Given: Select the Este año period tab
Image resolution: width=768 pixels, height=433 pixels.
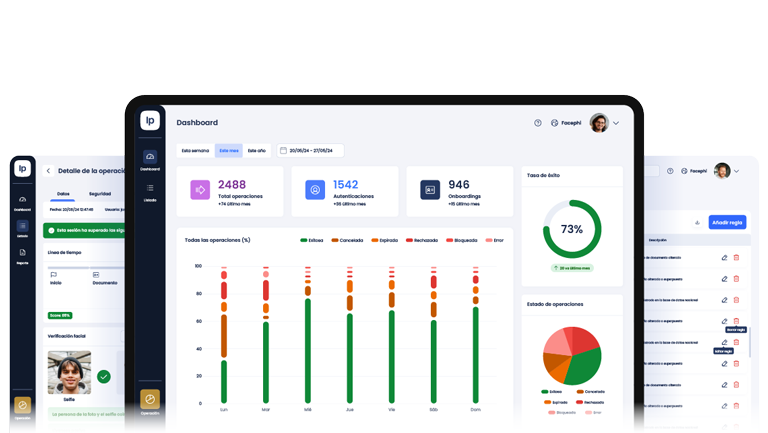Looking at the screenshot, I should coord(257,150).
